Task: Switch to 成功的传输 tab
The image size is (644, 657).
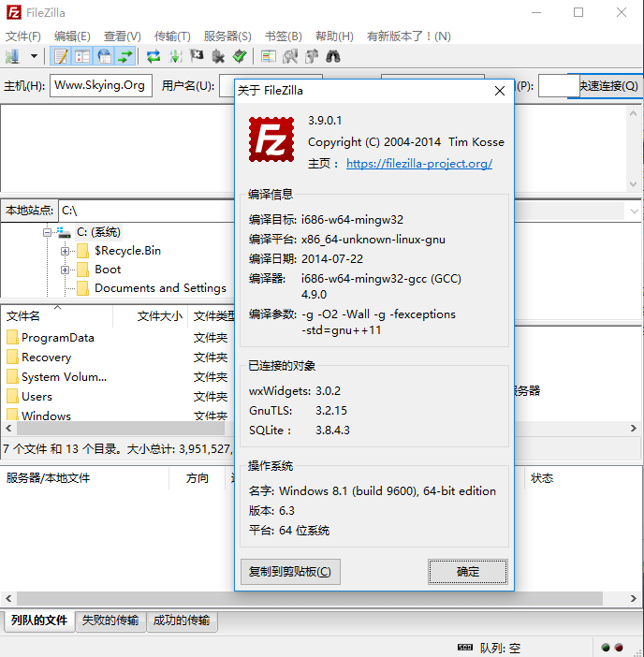Action: 182,620
